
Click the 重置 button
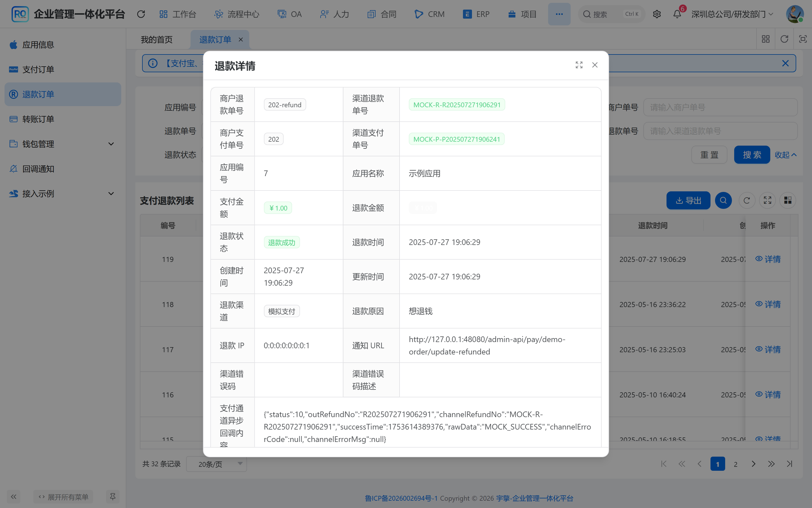pyautogui.click(x=709, y=155)
